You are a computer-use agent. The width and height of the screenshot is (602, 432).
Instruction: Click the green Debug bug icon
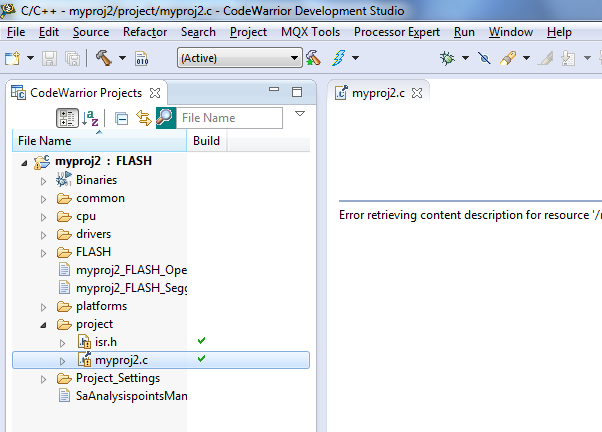[x=447, y=58]
